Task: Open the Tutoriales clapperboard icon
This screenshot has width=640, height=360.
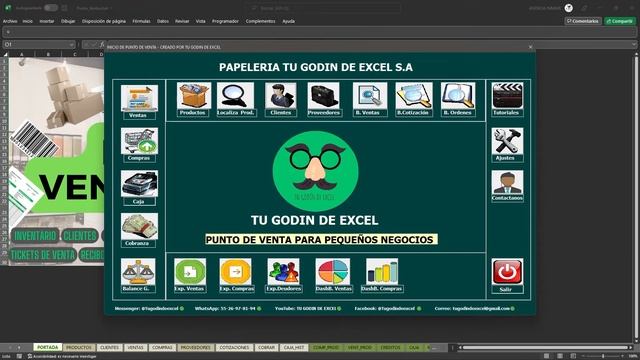Action: 507,96
